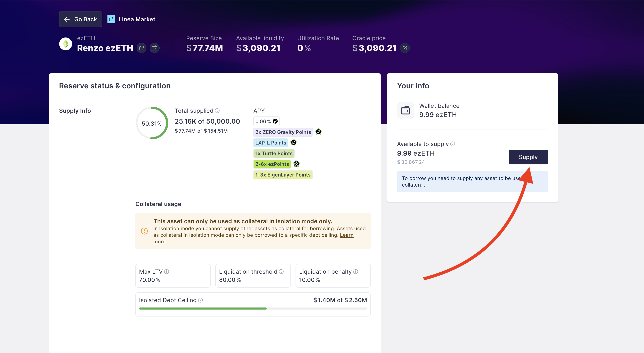Click Liquidation penalty info icon
The image size is (644, 353).
[x=355, y=272]
